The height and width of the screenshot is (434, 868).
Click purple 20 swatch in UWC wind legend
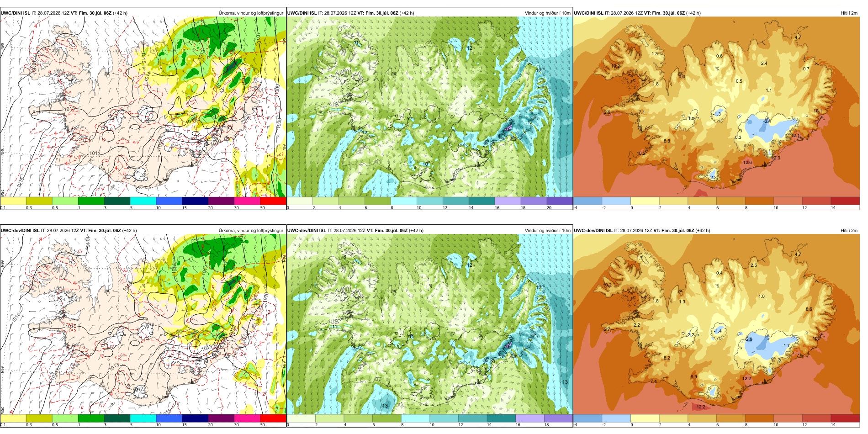click(x=560, y=201)
